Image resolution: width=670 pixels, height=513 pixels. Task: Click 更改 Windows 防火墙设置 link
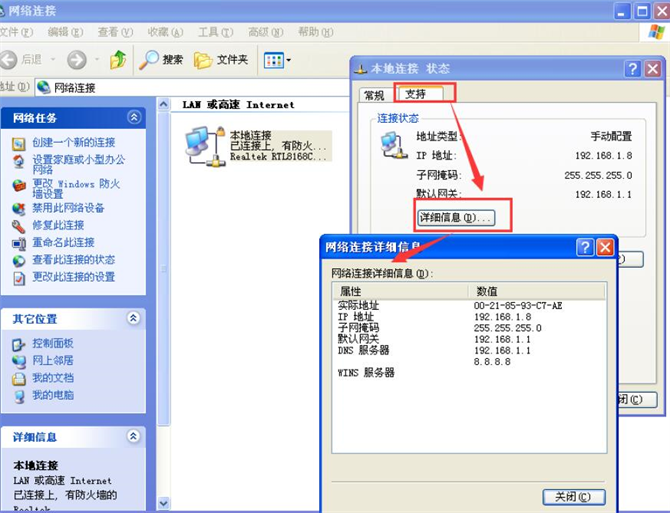(x=76, y=189)
